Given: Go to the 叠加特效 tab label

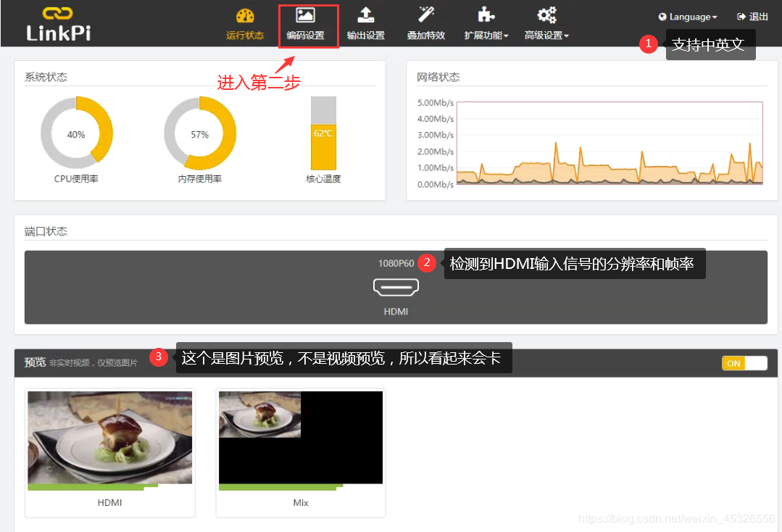Looking at the screenshot, I should (426, 36).
